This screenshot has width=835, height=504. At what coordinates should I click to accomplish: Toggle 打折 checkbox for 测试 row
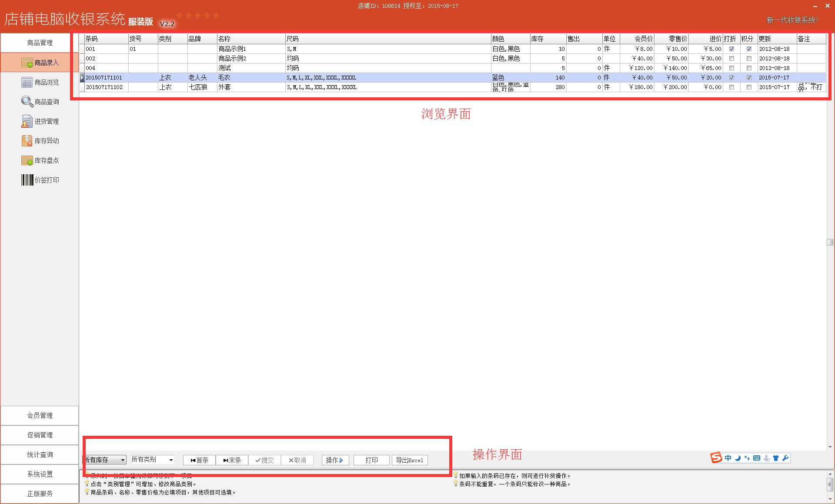[x=731, y=68]
